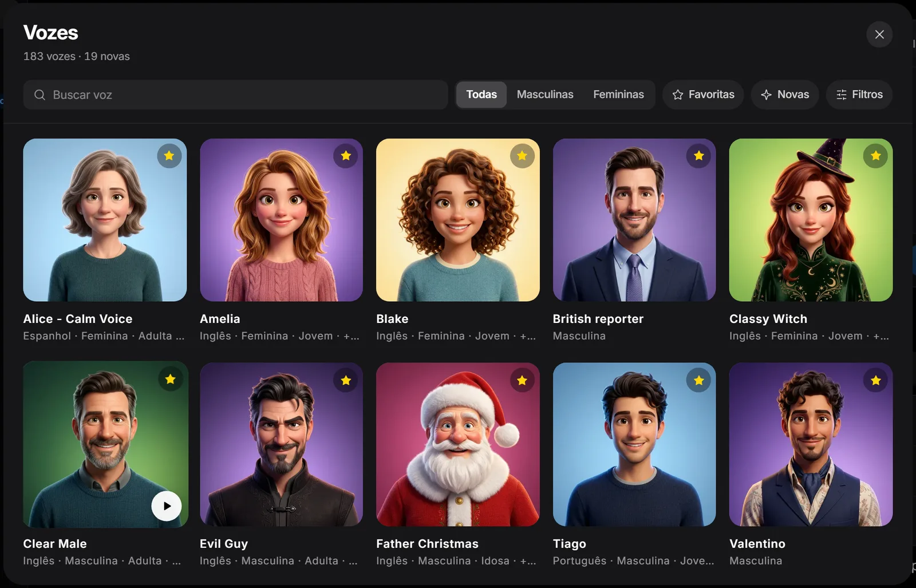Toggle Classy Witch favorite star

(x=875, y=156)
